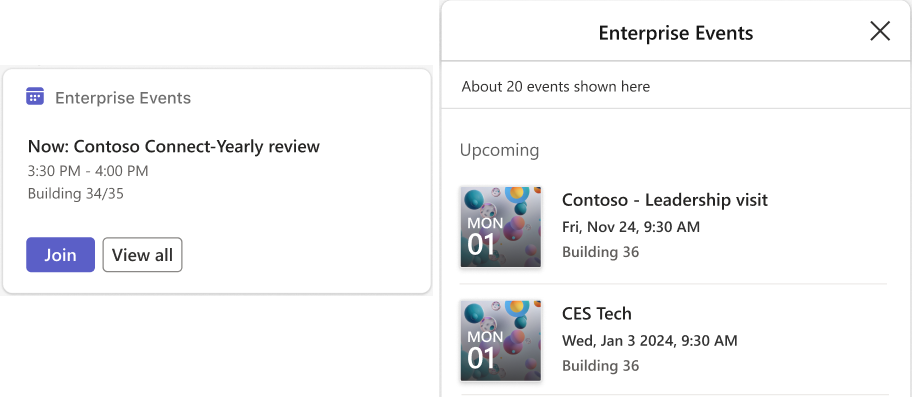Image resolution: width=912 pixels, height=397 pixels.
Task: Click the Fri, Nov 24, 9:30 AM date
Action: [630, 227]
